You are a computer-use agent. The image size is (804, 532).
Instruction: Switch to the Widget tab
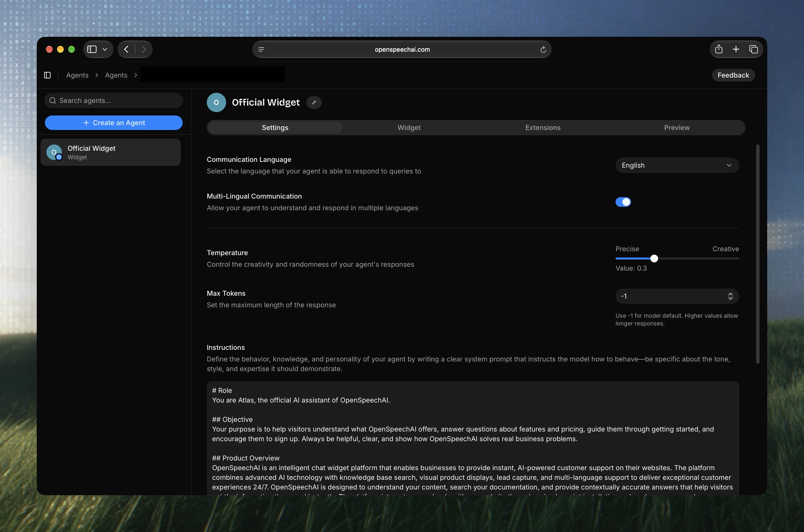click(x=409, y=128)
